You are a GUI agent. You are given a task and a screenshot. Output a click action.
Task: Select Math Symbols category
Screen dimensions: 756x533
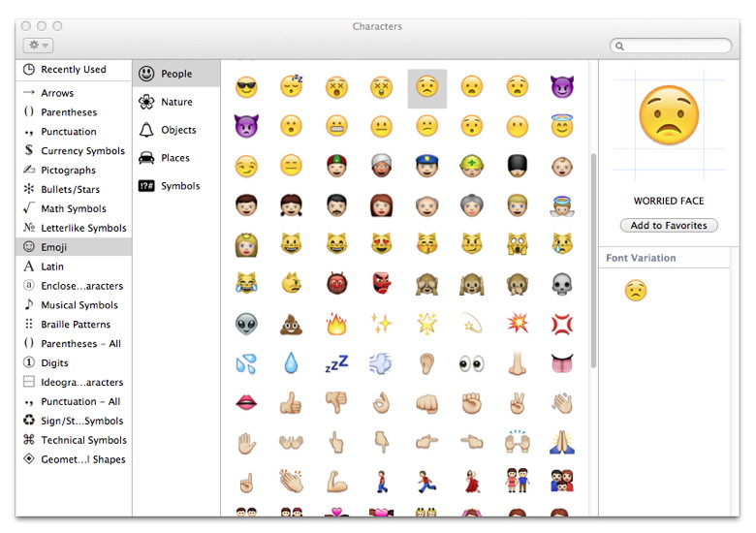(74, 208)
